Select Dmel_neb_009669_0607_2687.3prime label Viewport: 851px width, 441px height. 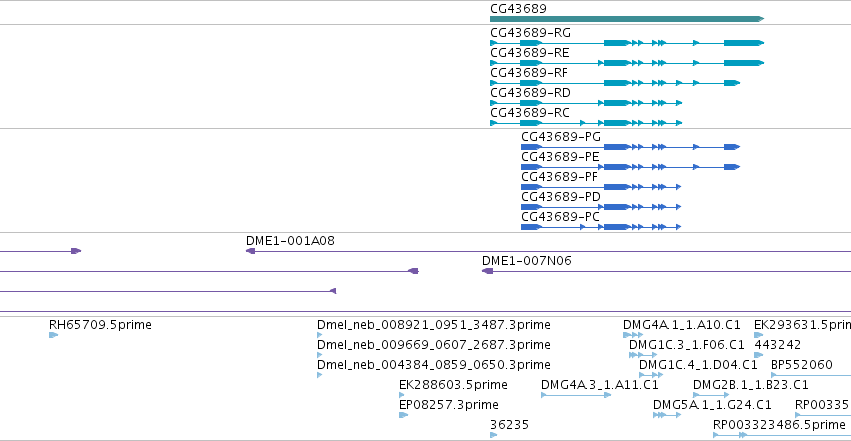click(434, 345)
